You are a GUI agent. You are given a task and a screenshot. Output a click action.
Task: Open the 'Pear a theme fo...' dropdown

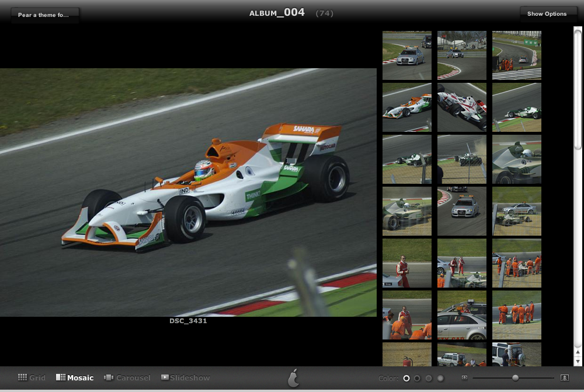44,15
